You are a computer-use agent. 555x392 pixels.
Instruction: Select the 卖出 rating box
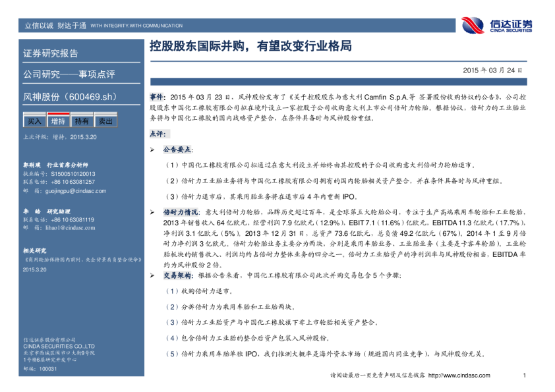coord(105,121)
